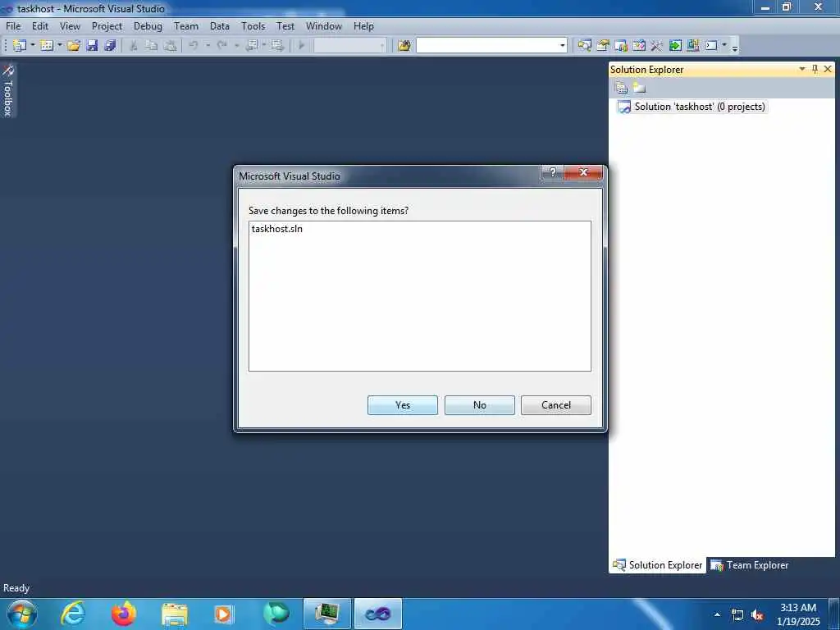Viewport: 840px width, 630px height.
Task: Click the Toolbox hammer and wrench icon
Action: [657, 46]
